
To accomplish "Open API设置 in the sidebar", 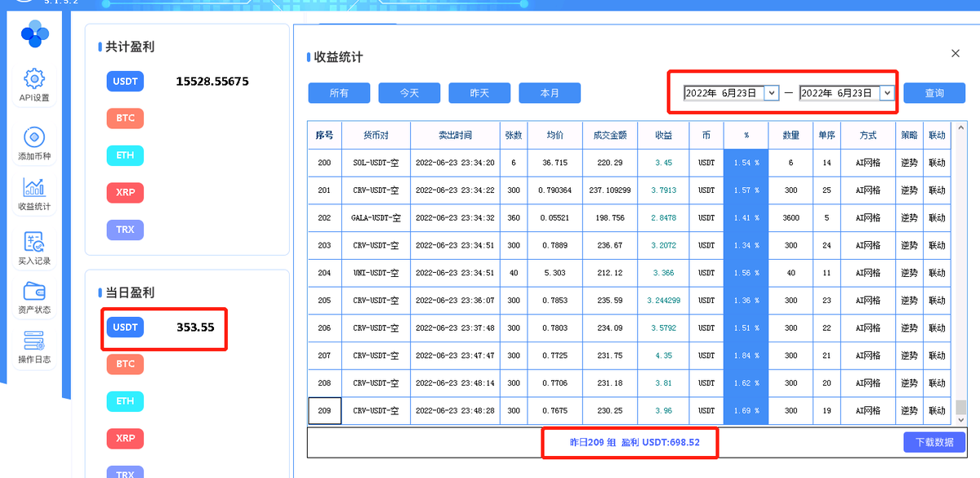I will (34, 86).
